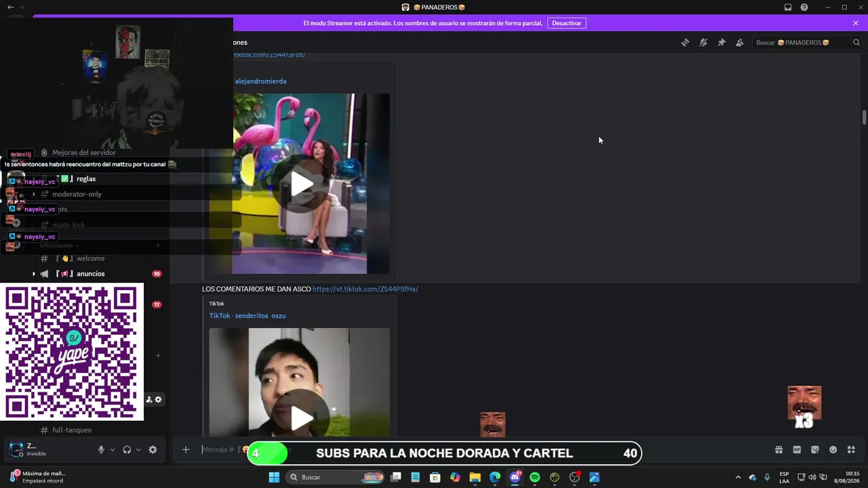The width and height of the screenshot is (868, 488).
Task: Go back with the title bar arrow
Action: tap(10, 7)
